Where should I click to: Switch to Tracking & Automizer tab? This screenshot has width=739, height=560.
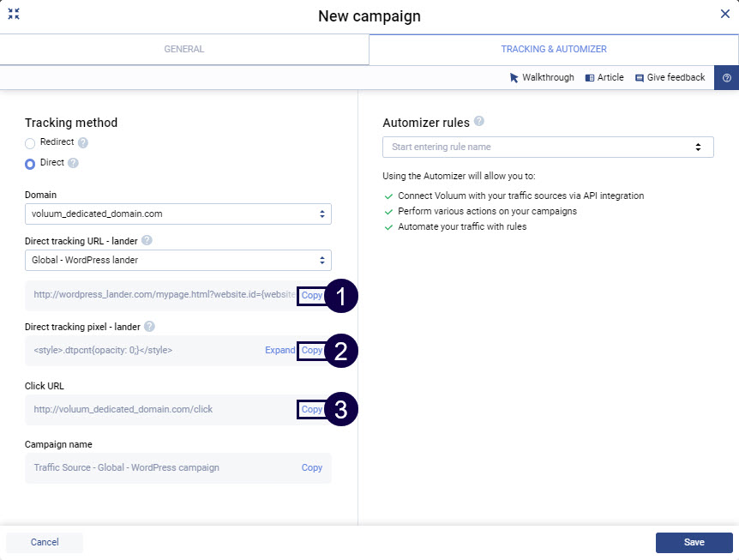point(554,50)
